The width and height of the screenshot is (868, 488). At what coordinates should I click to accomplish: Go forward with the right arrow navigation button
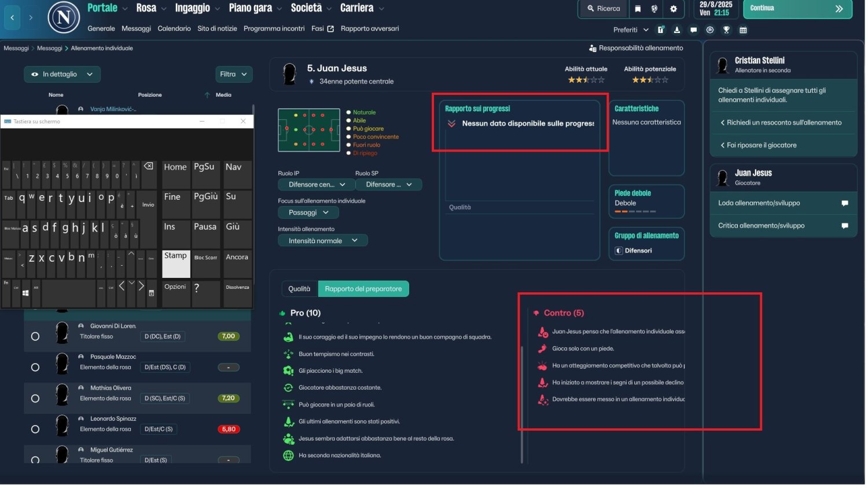pos(31,18)
